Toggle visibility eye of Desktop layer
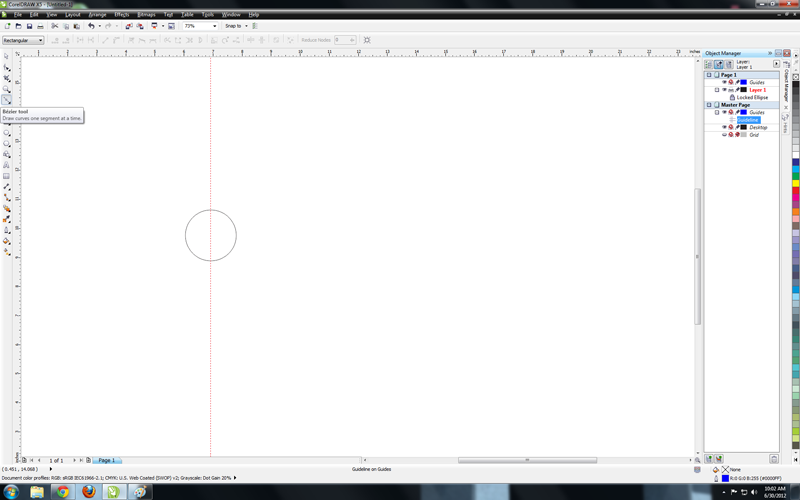The height and width of the screenshot is (500, 800). [724, 127]
